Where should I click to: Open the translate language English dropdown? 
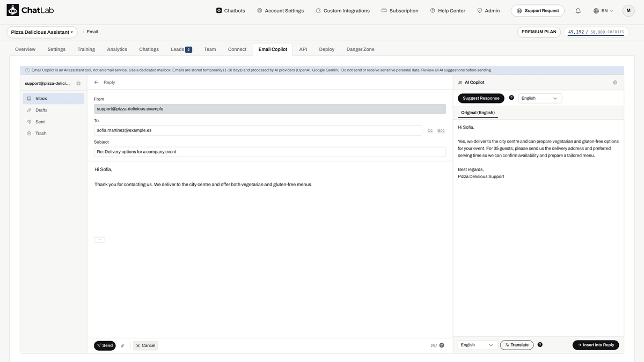click(478, 345)
